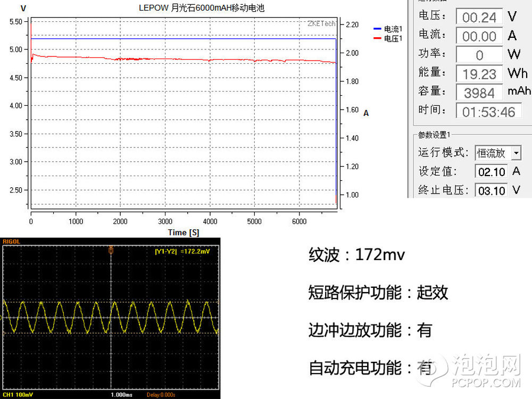Click the 运行模式 label
This screenshot has height=399, width=532.
click(443, 152)
